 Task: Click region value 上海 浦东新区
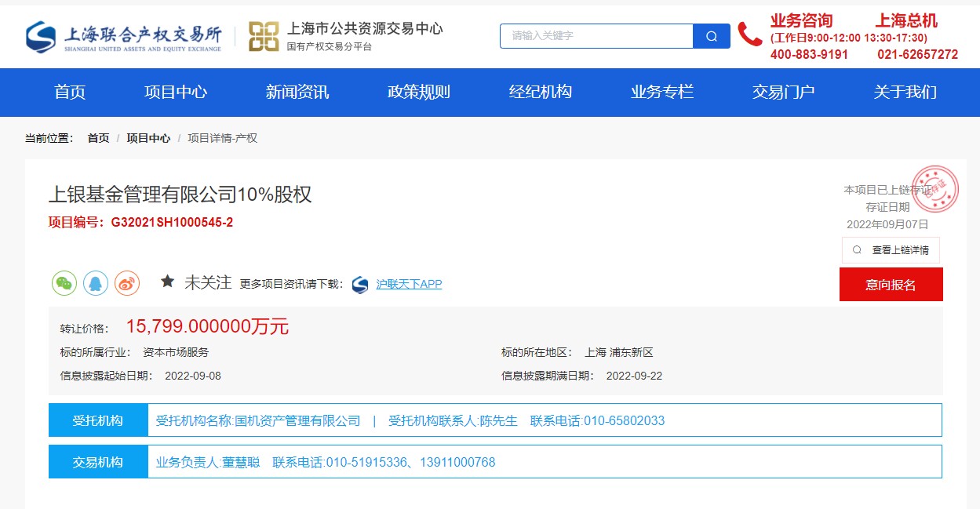point(619,353)
